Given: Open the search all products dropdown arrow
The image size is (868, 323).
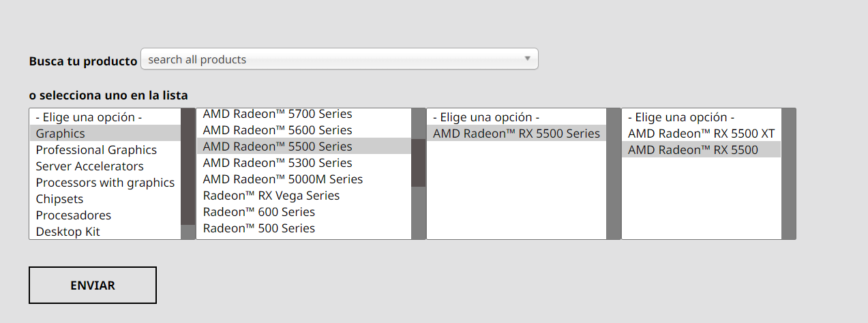Looking at the screenshot, I should point(527,59).
